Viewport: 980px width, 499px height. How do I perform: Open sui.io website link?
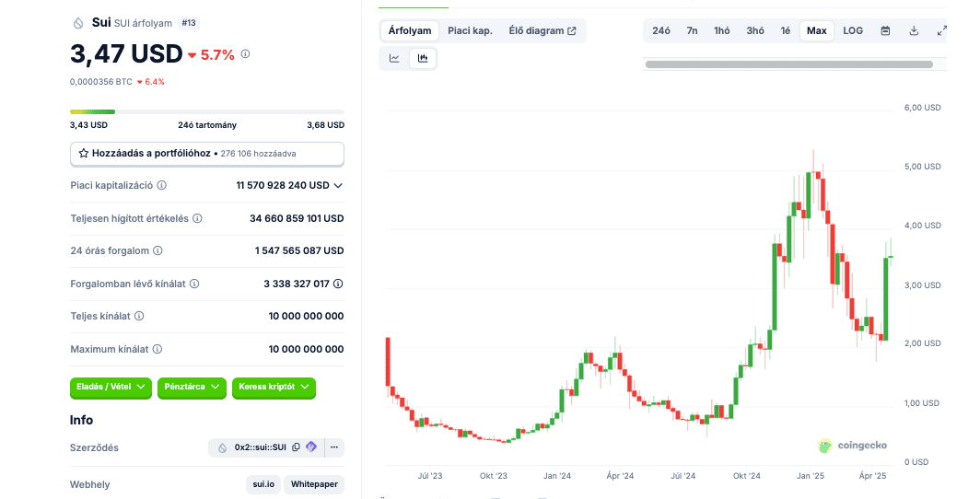point(263,484)
